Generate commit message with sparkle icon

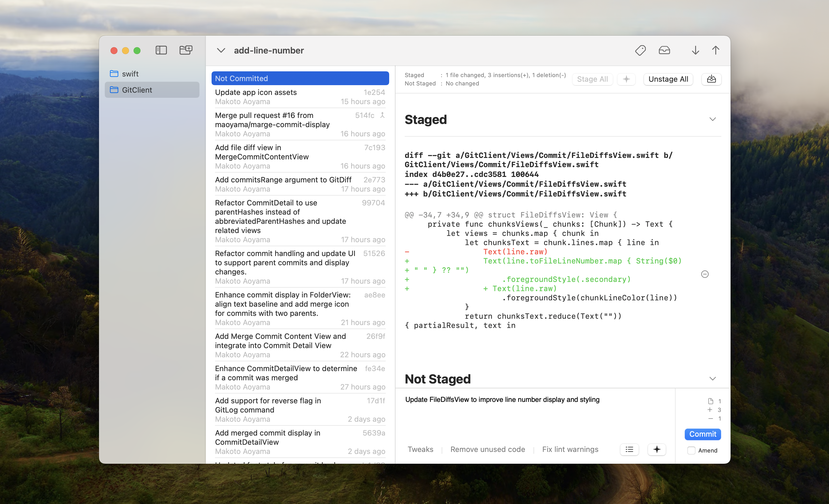(657, 450)
